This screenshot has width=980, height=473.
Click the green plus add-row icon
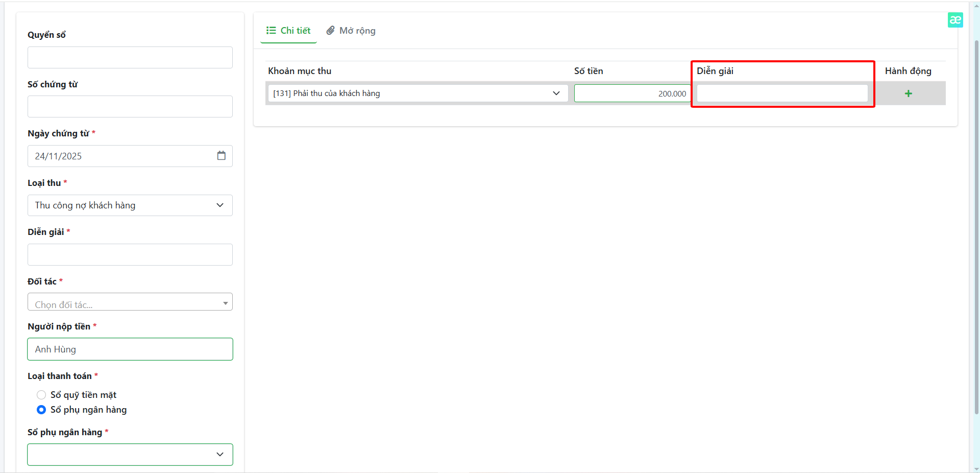[908, 93]
